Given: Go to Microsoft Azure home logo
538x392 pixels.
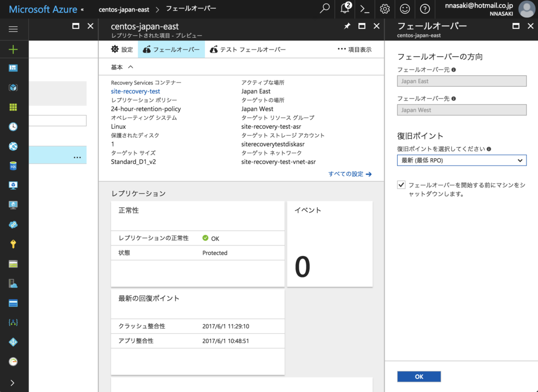Looking at the screenshot, I should [43, 9].
